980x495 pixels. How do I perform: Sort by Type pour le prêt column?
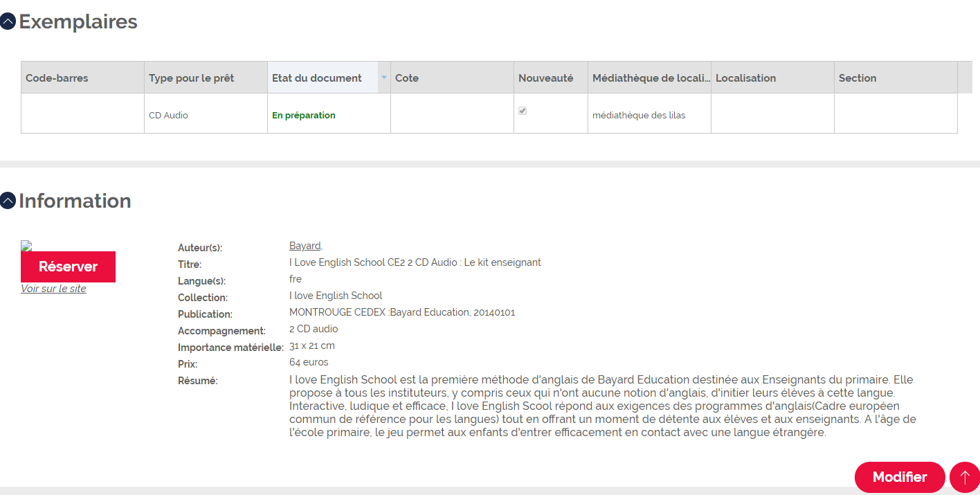pyautogui.click(x=206, y=78)
